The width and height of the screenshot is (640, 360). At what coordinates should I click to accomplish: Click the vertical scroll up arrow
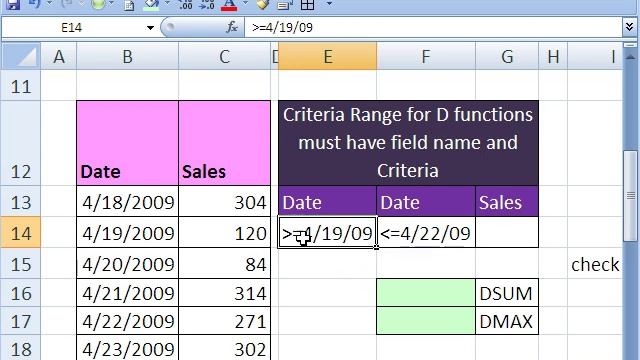coord(631,57)
